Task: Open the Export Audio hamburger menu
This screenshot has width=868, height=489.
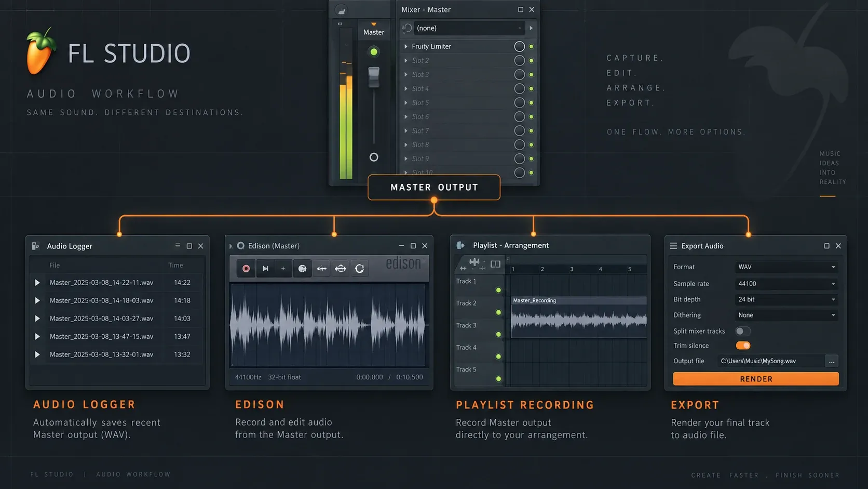Action: 673,246
